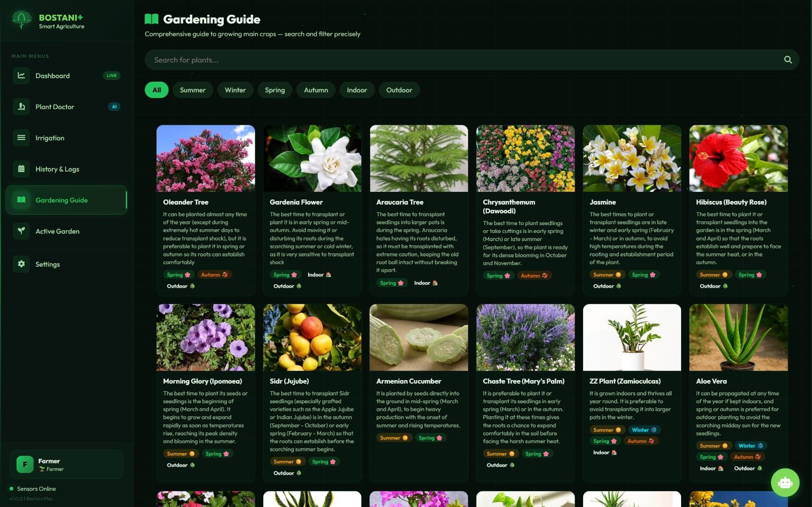The height and width of the screenshot is (507, 812).
Task: Select the All filter chip
Action: [156, 90]
